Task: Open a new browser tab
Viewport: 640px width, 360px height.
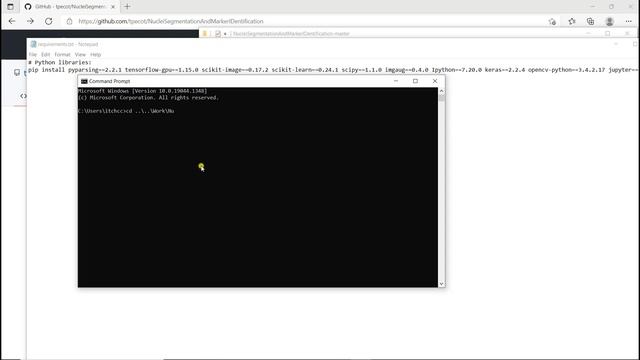Action: point(127,7)
